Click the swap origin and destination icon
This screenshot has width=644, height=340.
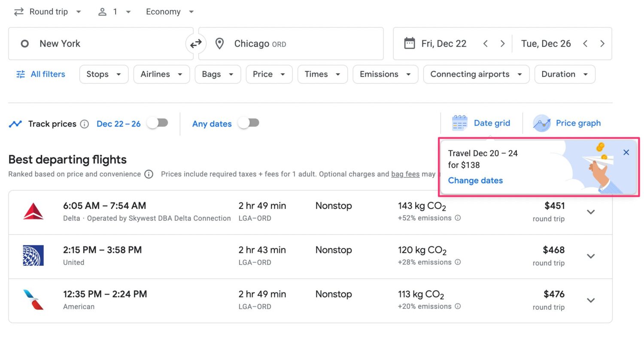pyautogui.click(x=196, y=43)
